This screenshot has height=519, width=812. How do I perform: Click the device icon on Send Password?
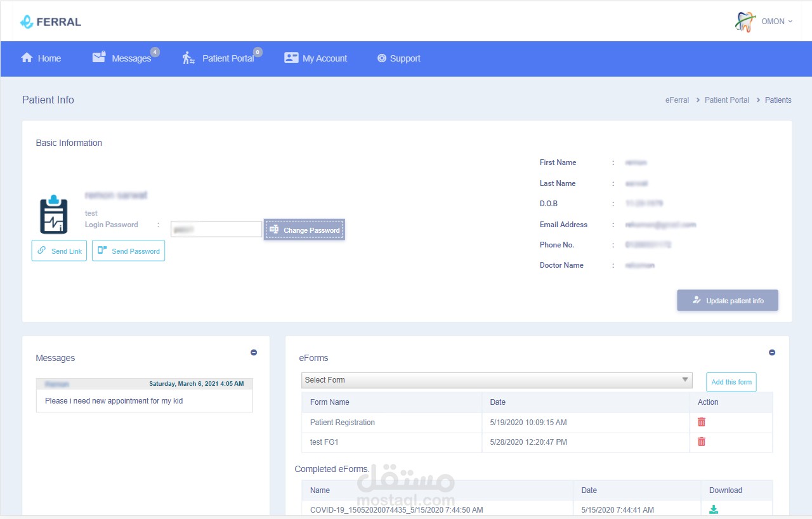pyautogui.click(x=102, y=250)
